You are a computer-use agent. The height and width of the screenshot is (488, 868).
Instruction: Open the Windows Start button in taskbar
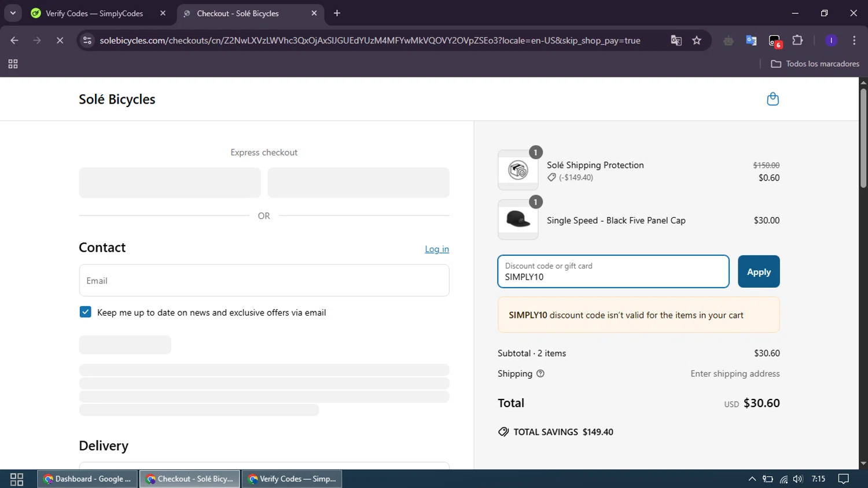coord(17,479)
